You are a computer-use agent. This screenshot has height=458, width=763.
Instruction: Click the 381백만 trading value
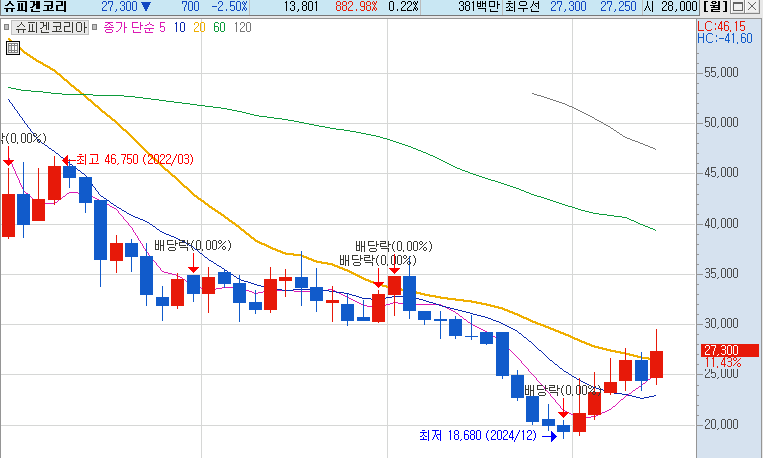pos(479,7)
